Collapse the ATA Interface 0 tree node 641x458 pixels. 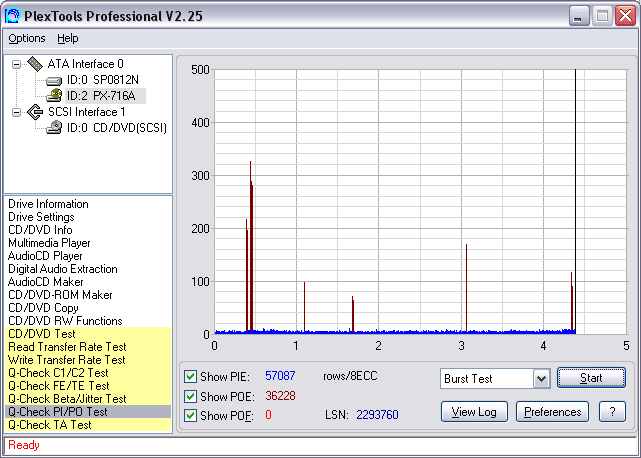pyautogui.click(x=16, y=64)
